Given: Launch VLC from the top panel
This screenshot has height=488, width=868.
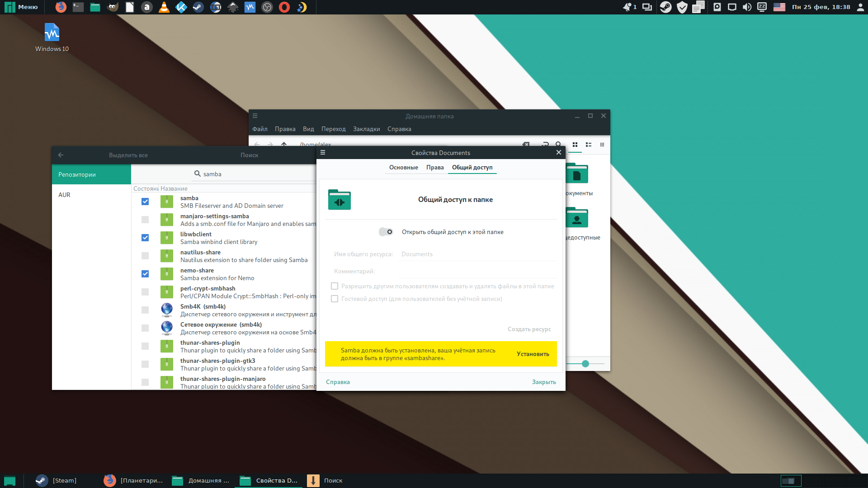Looking at the screenshot, I should [x=164, y=7].
